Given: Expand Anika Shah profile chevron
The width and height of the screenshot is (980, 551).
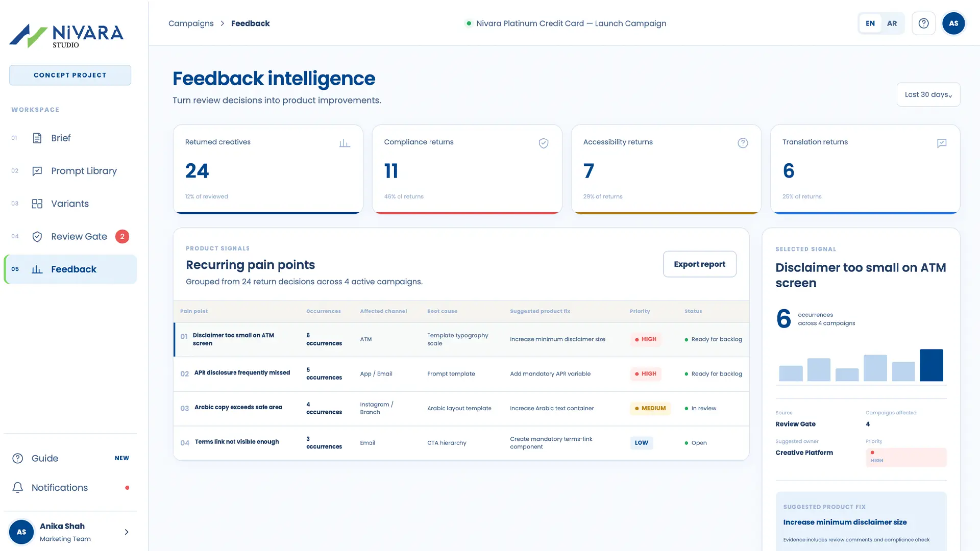Looking at the screenshot, I should 127,532.
